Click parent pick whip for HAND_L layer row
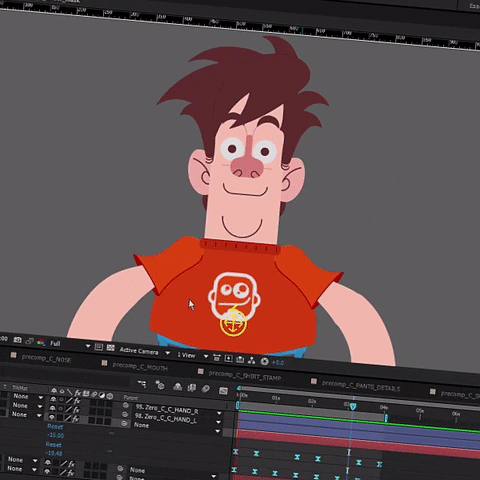This screenshot has width=480, height=480. click(125, 414)
